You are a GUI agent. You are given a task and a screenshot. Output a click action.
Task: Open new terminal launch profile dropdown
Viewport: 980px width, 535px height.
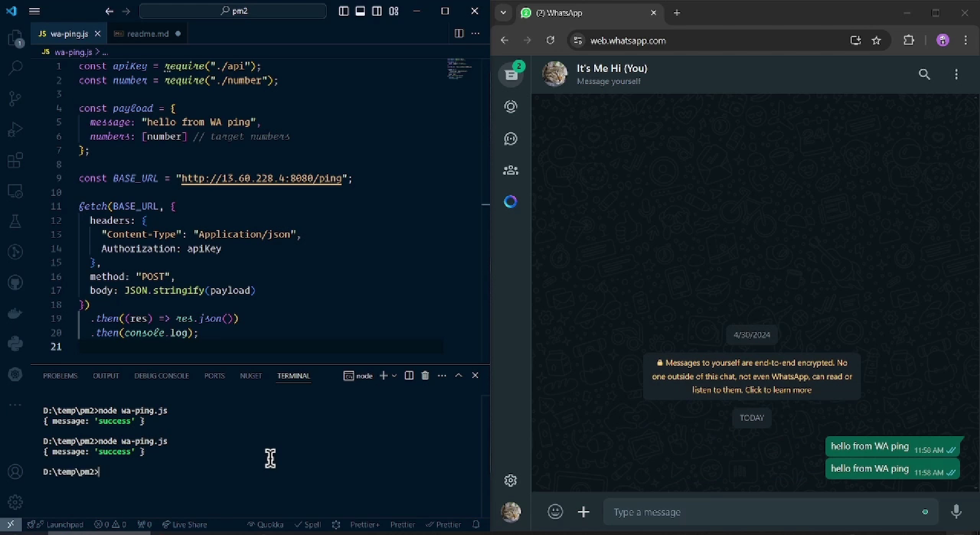pyautogui.click(x=395, y=376)
